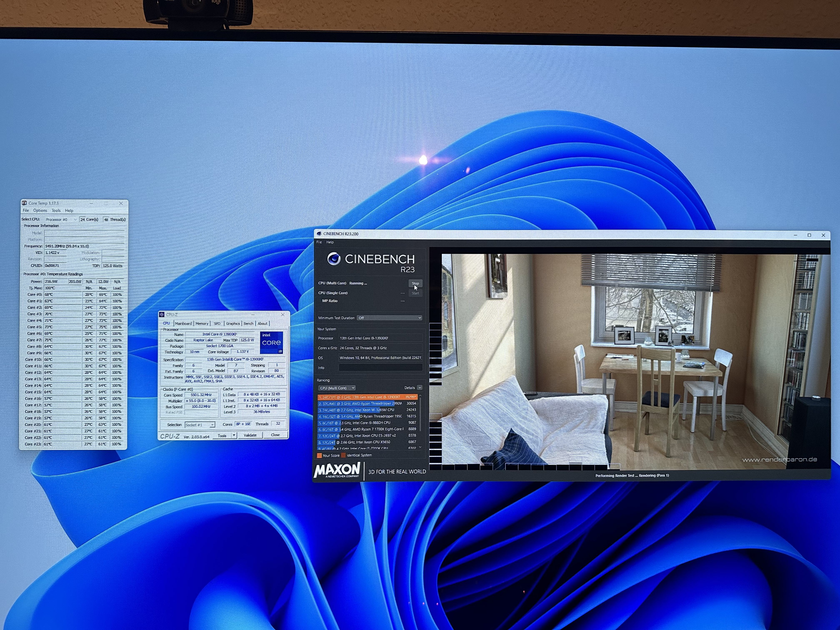The height and width of the screenshot is (630, 840).
Task: Open Core Temp Tools menu
Action: pos(56,210)
